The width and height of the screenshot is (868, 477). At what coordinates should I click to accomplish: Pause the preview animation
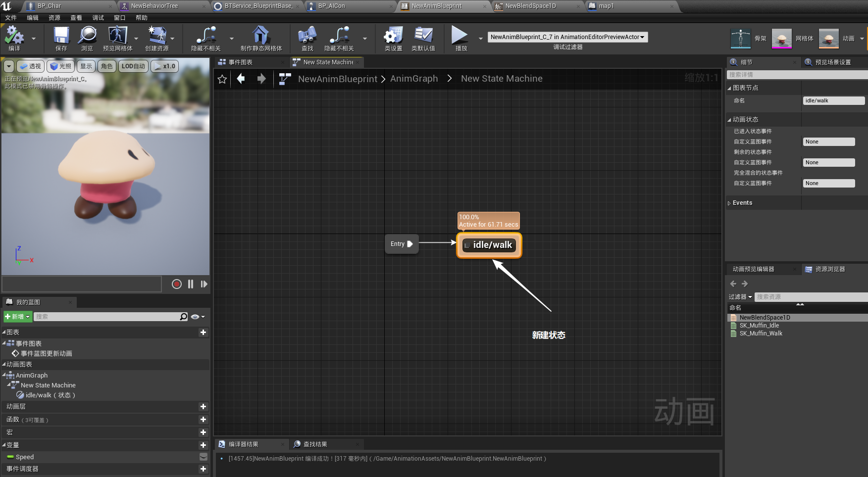point(191,284)
